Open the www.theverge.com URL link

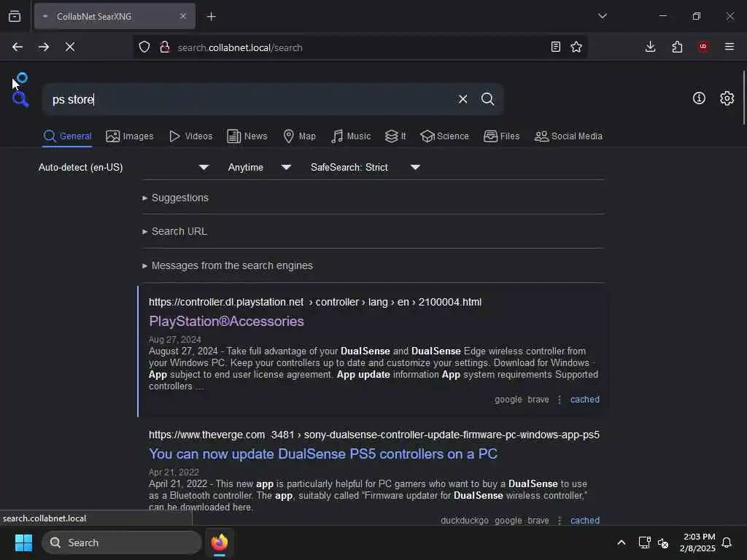(x=374, y=435)
